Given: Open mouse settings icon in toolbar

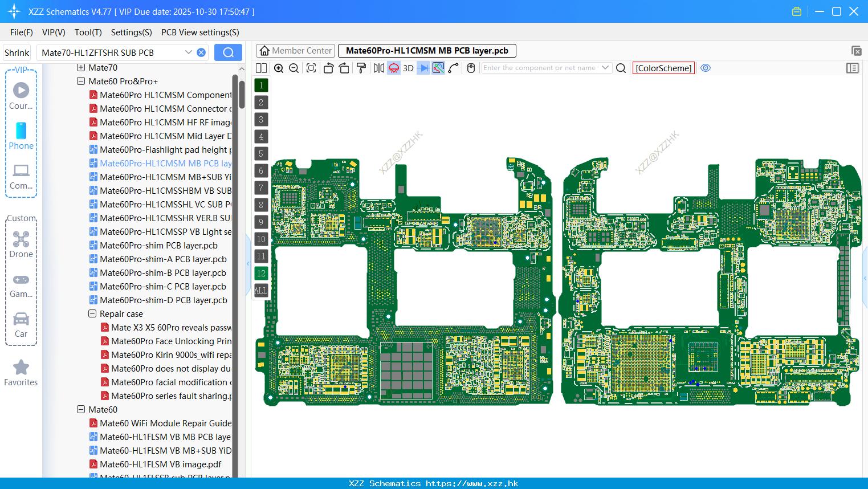Looking at the screenshot, I should 471,68.
